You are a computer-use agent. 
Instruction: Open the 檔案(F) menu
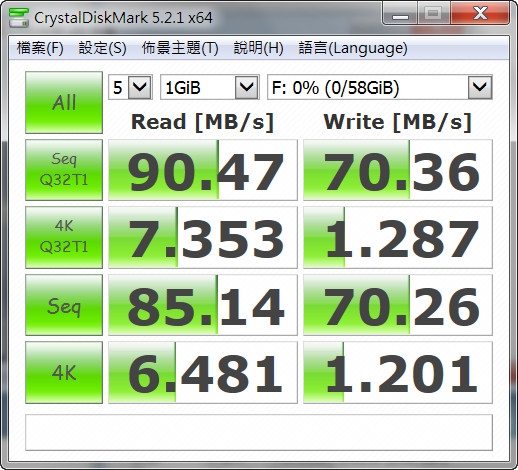[40, 48]
